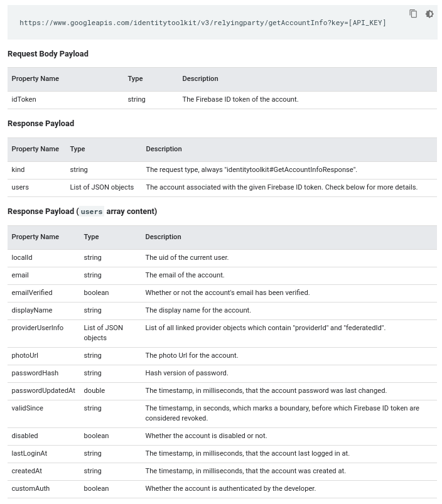Toggle dark code theme icon
Viewport: 442px width, 504px height.
pos(429,14)
